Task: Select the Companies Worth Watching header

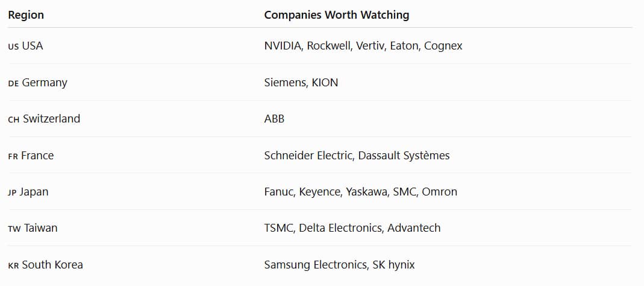Action: tap(336, 15)
